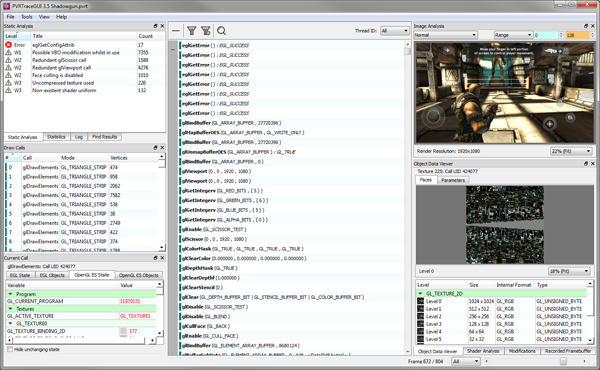This screenshot has height=370, width=600.
Task: Undock the Draw Calls panel with its float icon
Action: coord(155,147)
